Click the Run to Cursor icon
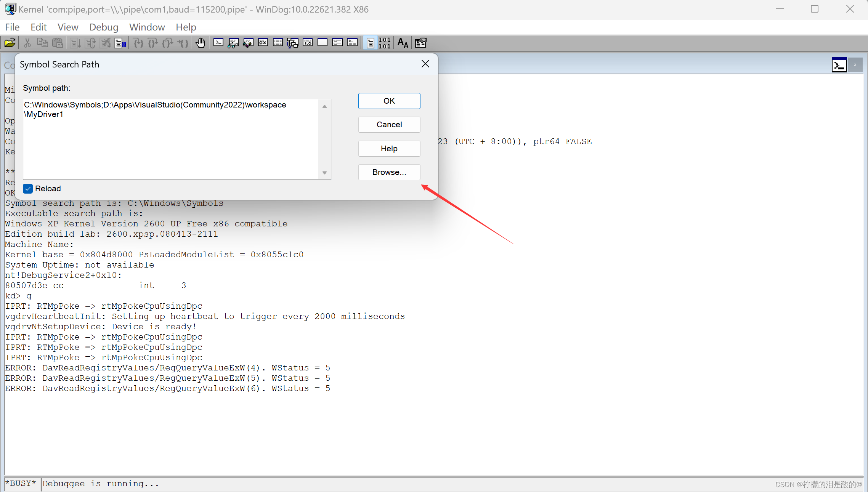Screen dimensions: 868x492 coord(183,43)
